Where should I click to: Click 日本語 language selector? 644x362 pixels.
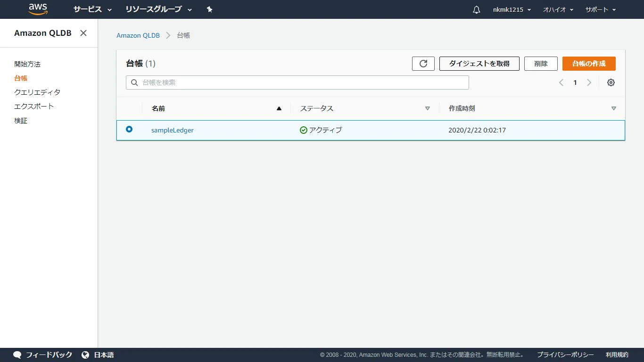[104, 355]
